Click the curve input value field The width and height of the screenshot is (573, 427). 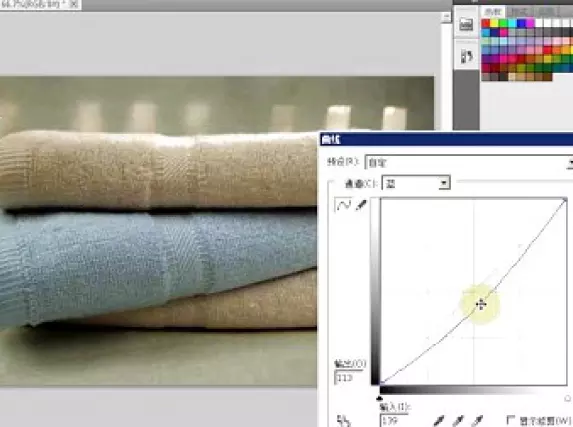(x=395, y=420)
